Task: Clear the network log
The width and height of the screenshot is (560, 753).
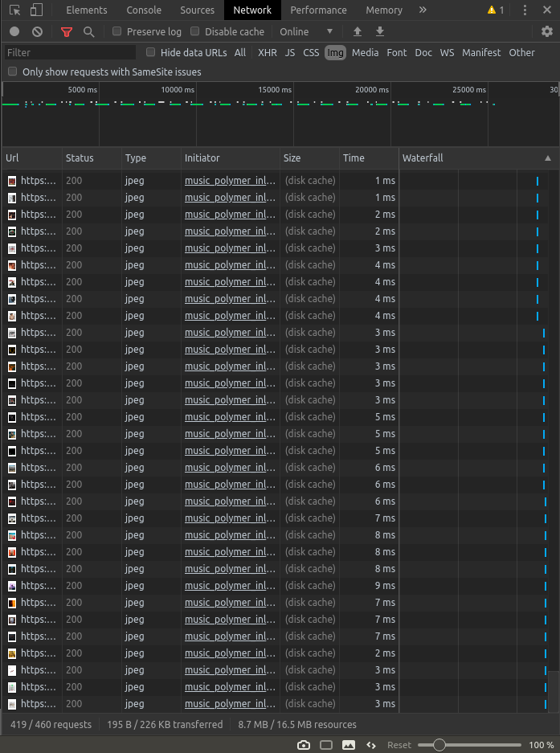Action: point(37,32)
